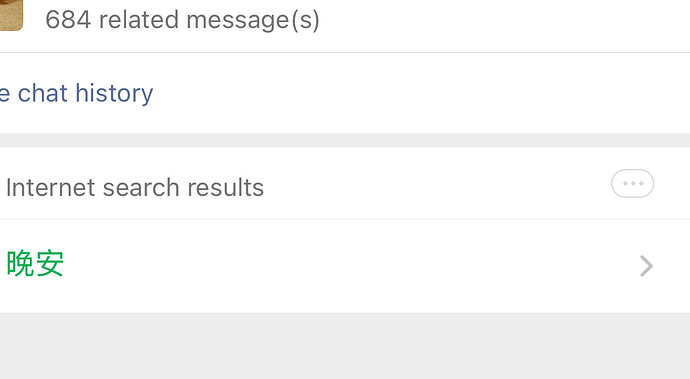Tap the blank area beside 684 related message(s)
The image size is (690, 379).
pyautogui.click(x=502, y=22)
